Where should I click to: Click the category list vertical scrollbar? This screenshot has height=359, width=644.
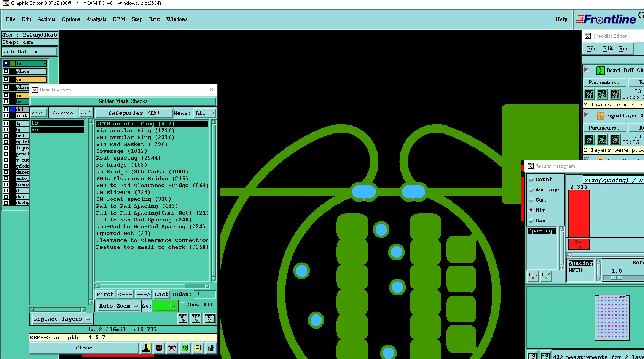214,200
